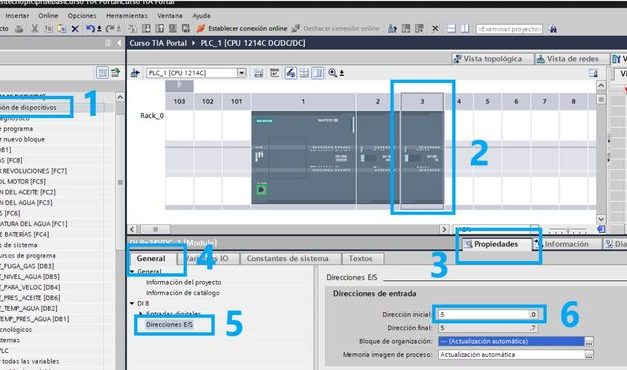Click the binoculars search icon

tap(553, 29)
